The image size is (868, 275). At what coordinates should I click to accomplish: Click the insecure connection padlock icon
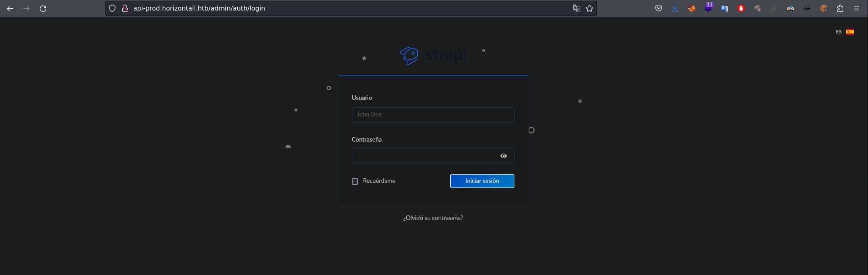(125, 8)
